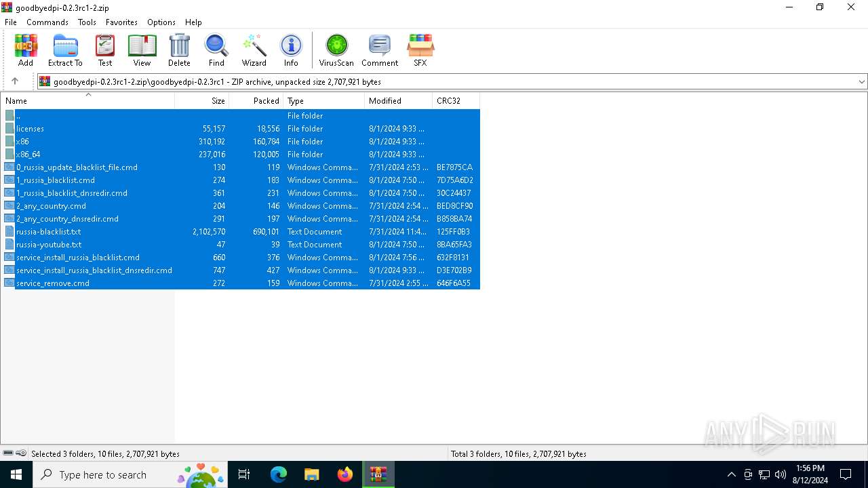This screenshot has height=488, width=868.
Task: Click the CRC32 value BE7875CA
Action: pyautogui.click(x=455, y=167)
